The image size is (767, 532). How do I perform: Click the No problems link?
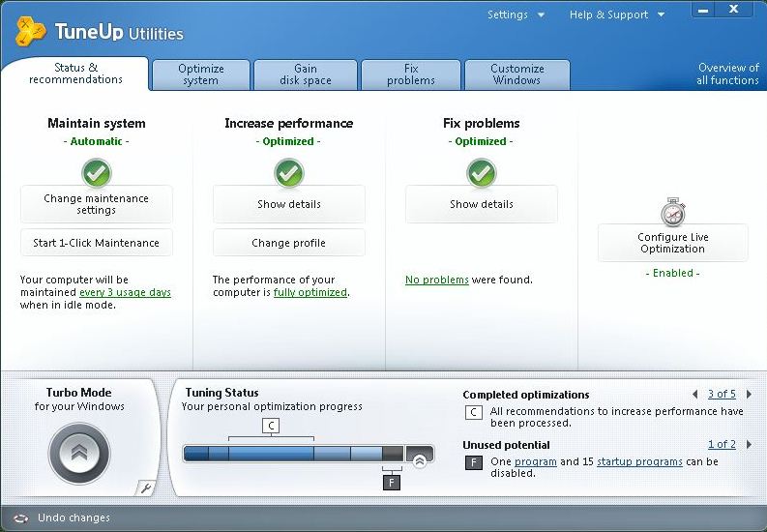[437, 280]
